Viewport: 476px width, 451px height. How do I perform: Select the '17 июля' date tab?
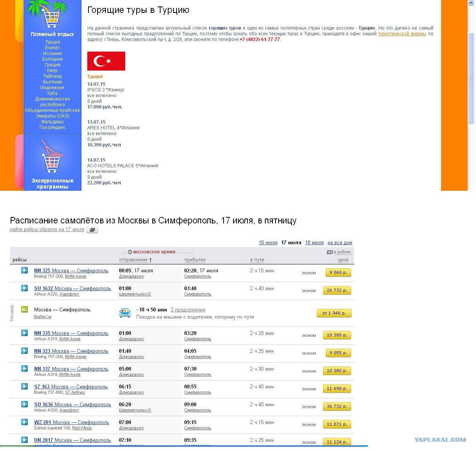click(x=291, y=243)
